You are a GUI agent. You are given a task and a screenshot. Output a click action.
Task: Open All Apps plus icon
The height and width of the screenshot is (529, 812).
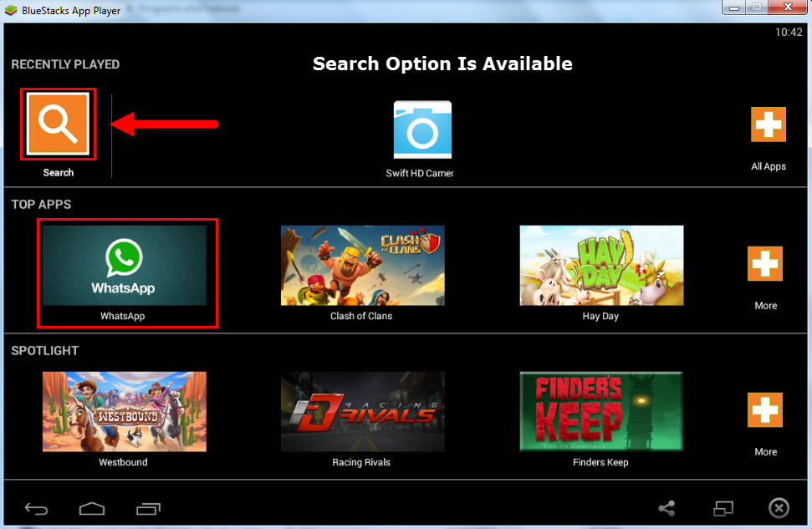[769, 125]
